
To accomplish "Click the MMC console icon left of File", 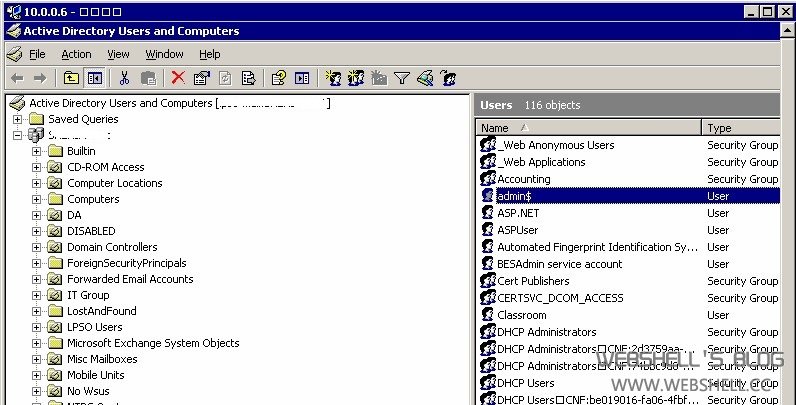I will coord(15,54).
